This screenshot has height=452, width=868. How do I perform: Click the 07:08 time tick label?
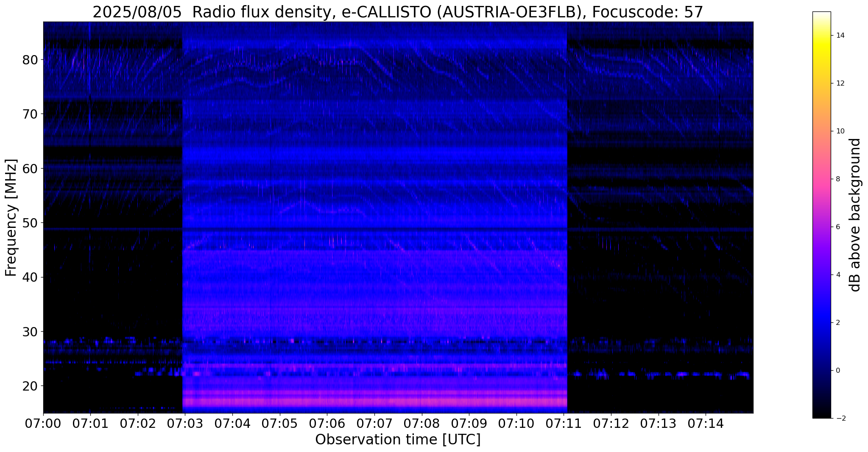(x=421, y=424)
